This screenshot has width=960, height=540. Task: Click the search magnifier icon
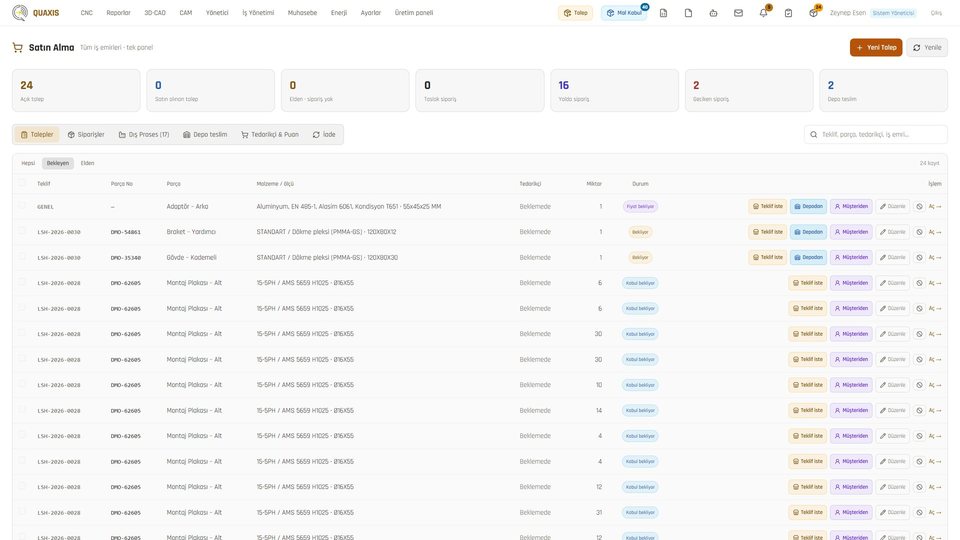(x=814, y=134)
